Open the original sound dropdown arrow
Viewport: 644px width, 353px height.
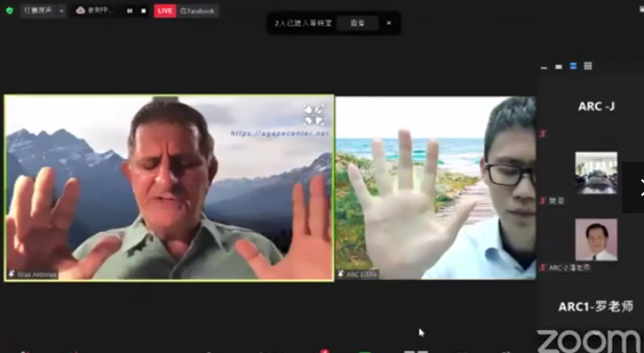62,11
